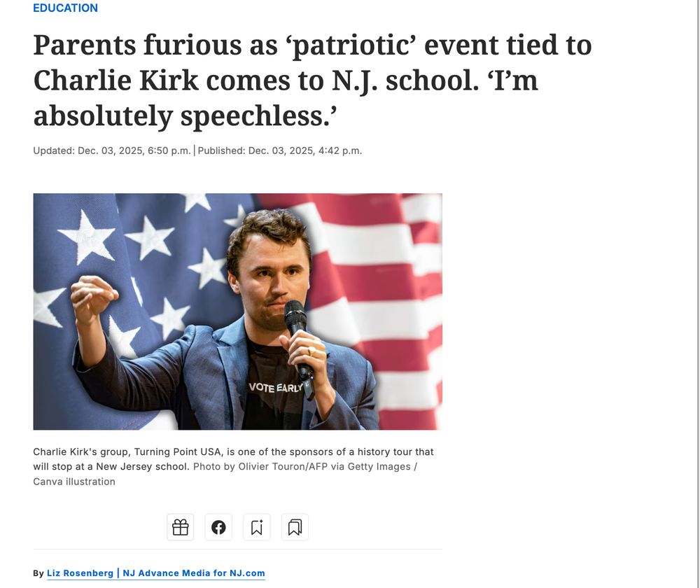Click the "By" byline label
Image resolution: width=700 pixels, height=588 pixels.
[x=38, y=573]
